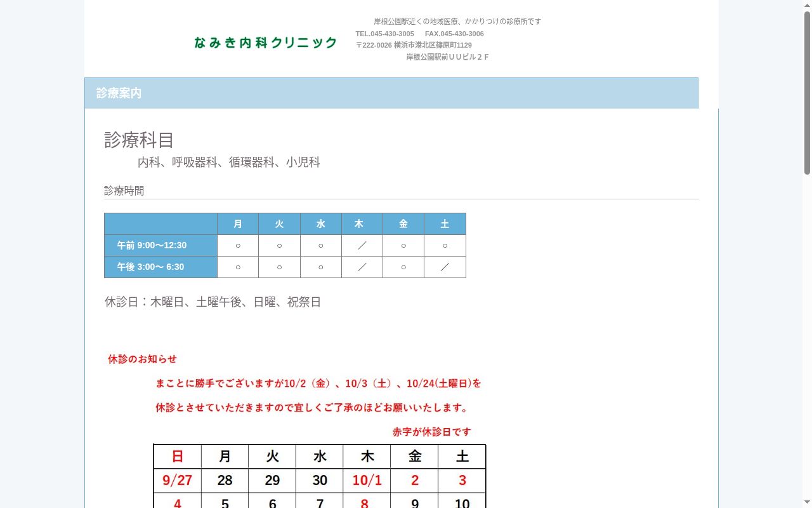Click the 午前 9:00〜12:30 row label

tap(160, 246)
